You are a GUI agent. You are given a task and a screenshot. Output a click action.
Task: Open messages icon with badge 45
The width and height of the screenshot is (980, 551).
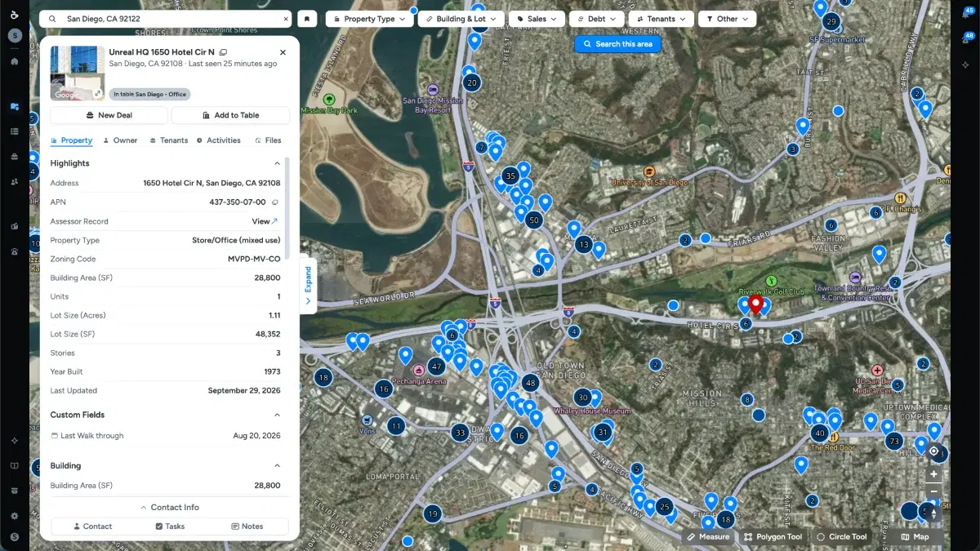pyautogui.click(x=965, y=13)
